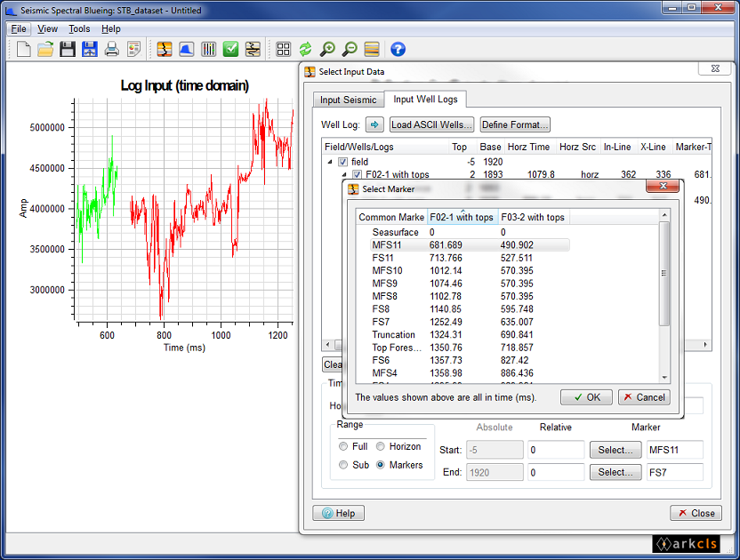Close the Select Marker dialog with red X
The height and width of the screenshot is (560, 740).
click(x=663, y=186)
